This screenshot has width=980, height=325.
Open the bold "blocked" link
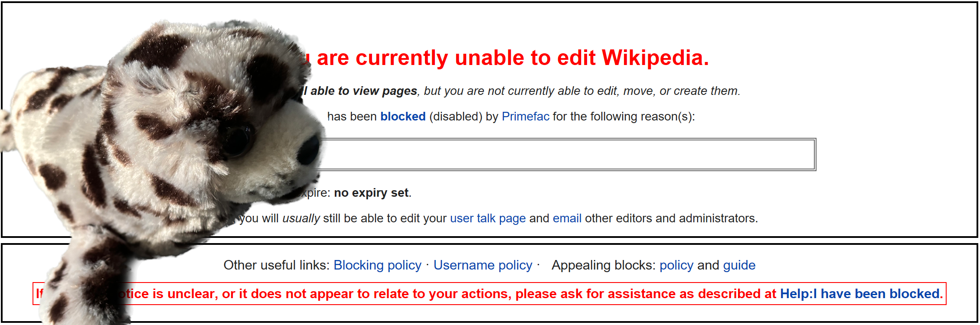[x=403, y=117]
